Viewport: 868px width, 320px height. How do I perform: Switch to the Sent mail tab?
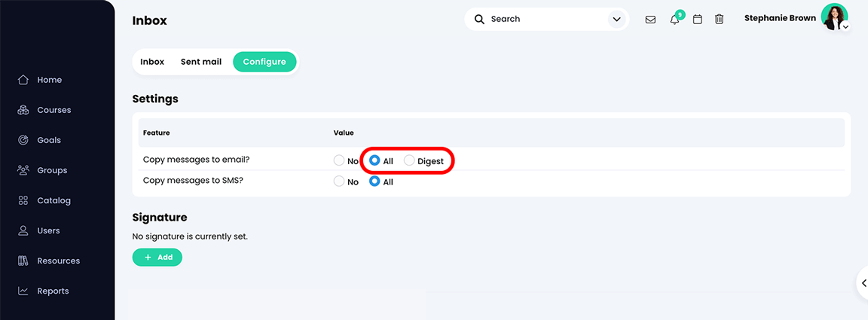(201, 62)
